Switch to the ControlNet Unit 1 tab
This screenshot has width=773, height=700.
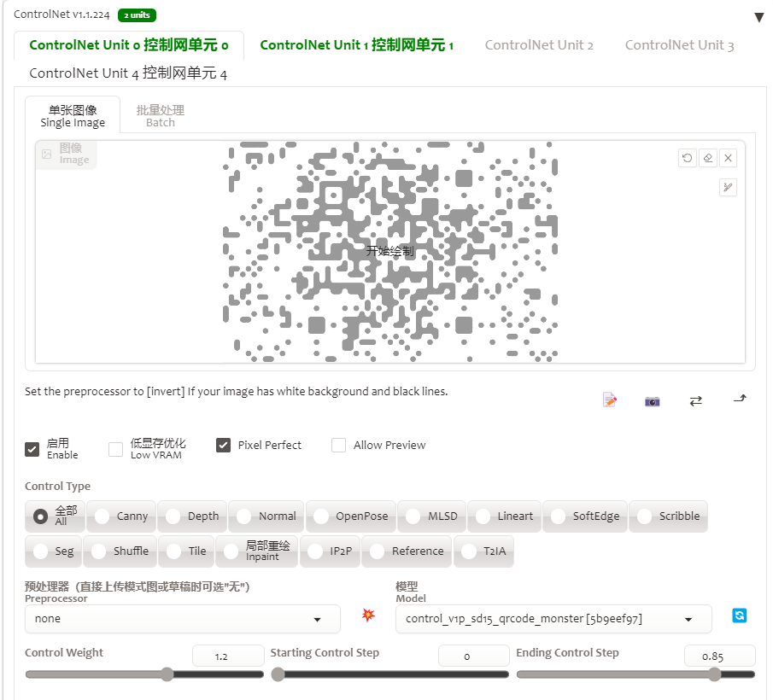coord(356,45)
